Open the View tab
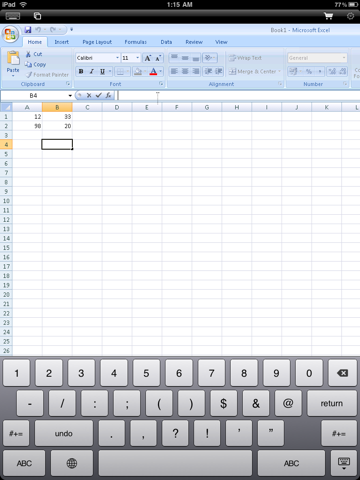Viewport: 360px width, 480px height. tap(221, 42)
